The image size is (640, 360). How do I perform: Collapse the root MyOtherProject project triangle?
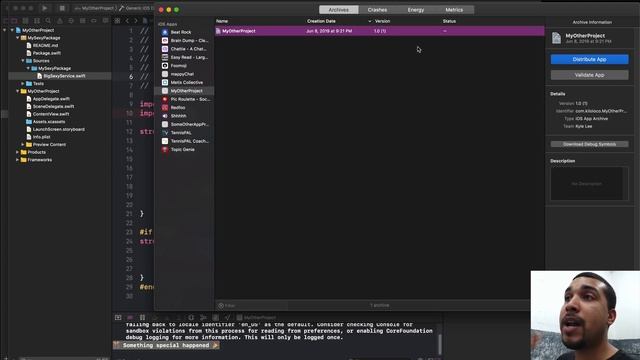[12, 30]
